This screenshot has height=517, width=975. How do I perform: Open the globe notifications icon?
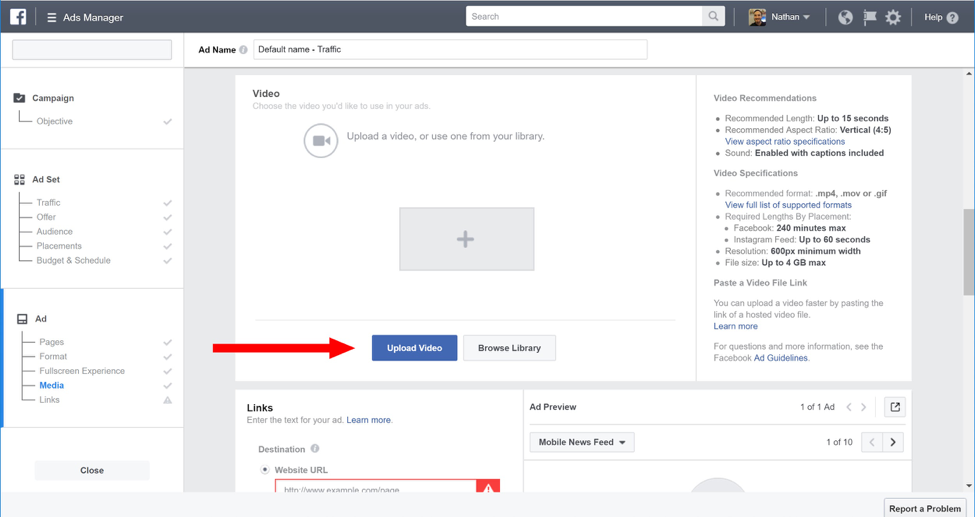845,17
